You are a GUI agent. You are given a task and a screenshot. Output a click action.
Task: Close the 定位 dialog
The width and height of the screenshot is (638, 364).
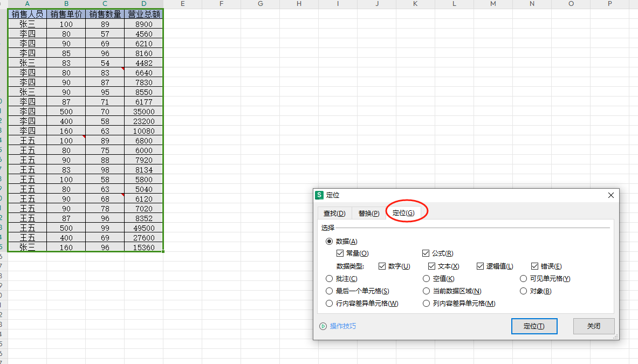610,195
